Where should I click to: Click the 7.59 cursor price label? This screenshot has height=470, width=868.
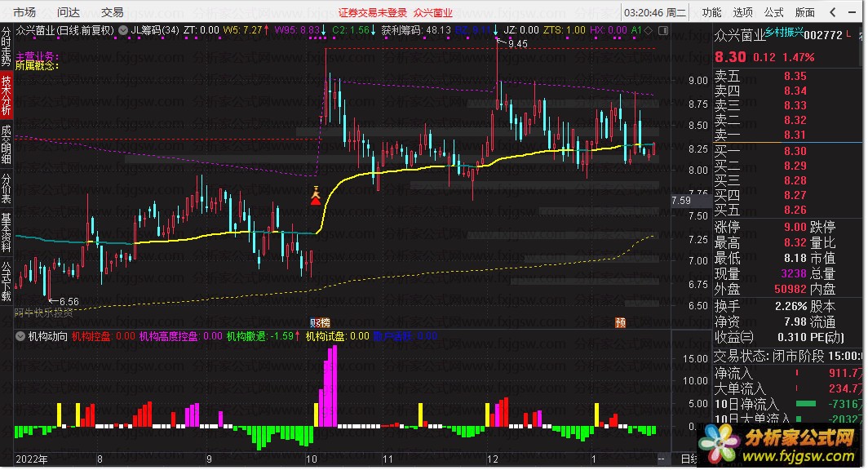[x=681, y=201]
